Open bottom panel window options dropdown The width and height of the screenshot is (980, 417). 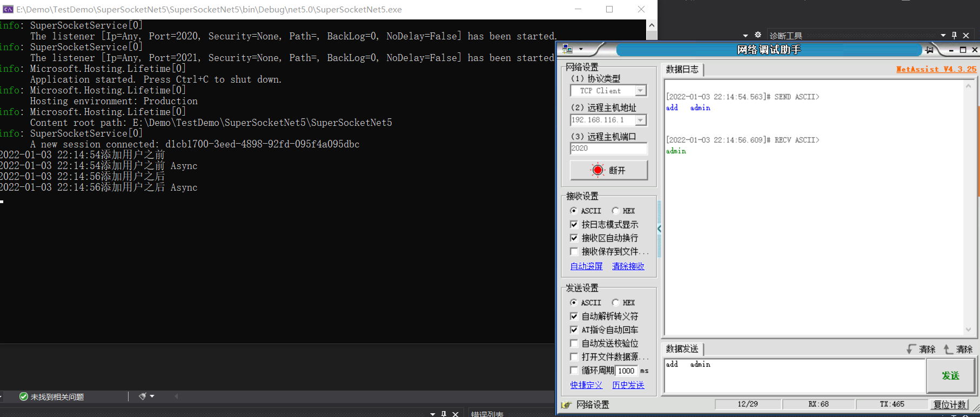(433, 414)
